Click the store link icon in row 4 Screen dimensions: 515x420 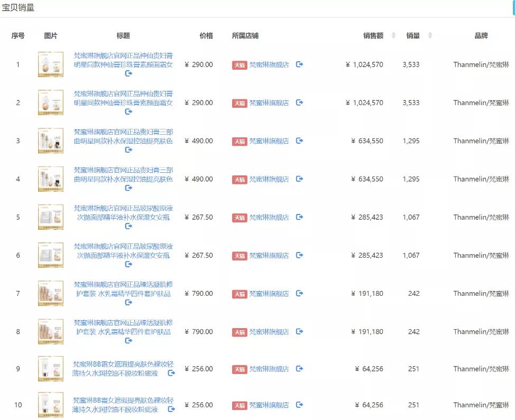point(299,179)
